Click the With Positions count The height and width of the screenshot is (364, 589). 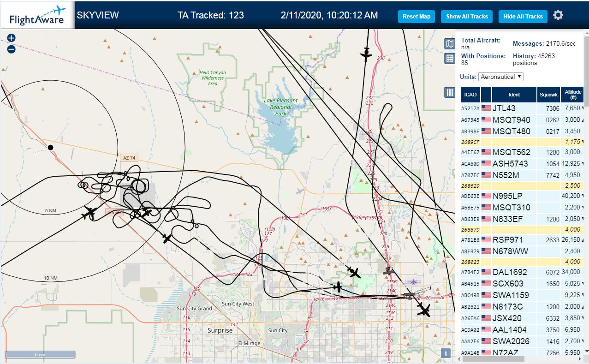click(x=483, y=59)
